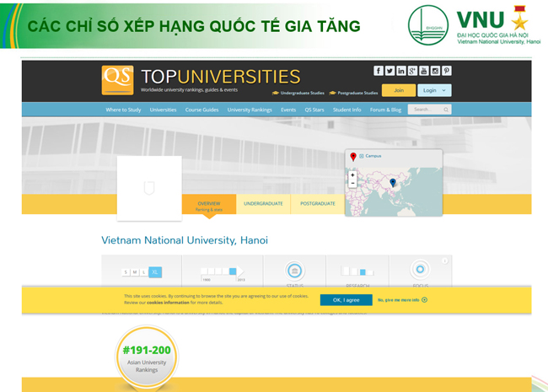Zoom in on the campus map
The height and width of the screenshot is (392, 548).
click(352, 175)
